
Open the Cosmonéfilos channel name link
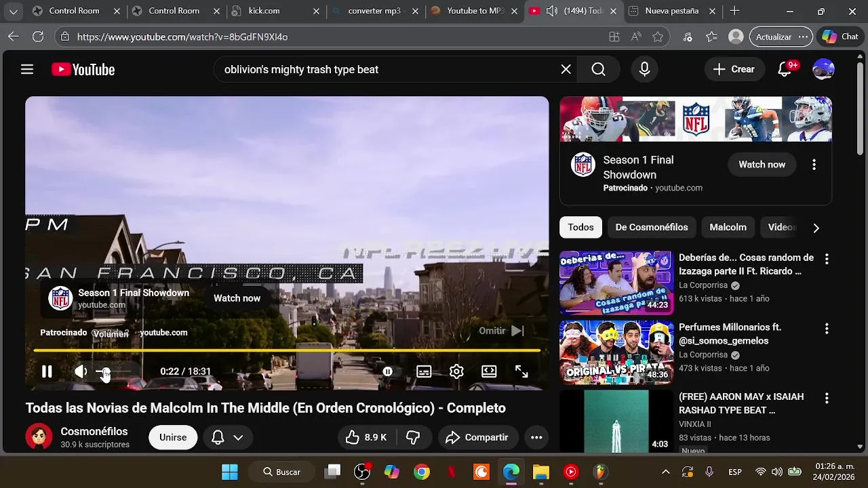[94, 432]
